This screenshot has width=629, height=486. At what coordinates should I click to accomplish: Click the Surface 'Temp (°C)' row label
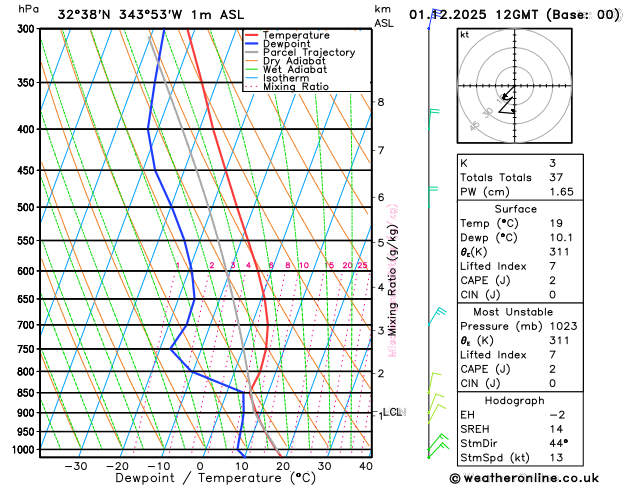tap(489, 223)
